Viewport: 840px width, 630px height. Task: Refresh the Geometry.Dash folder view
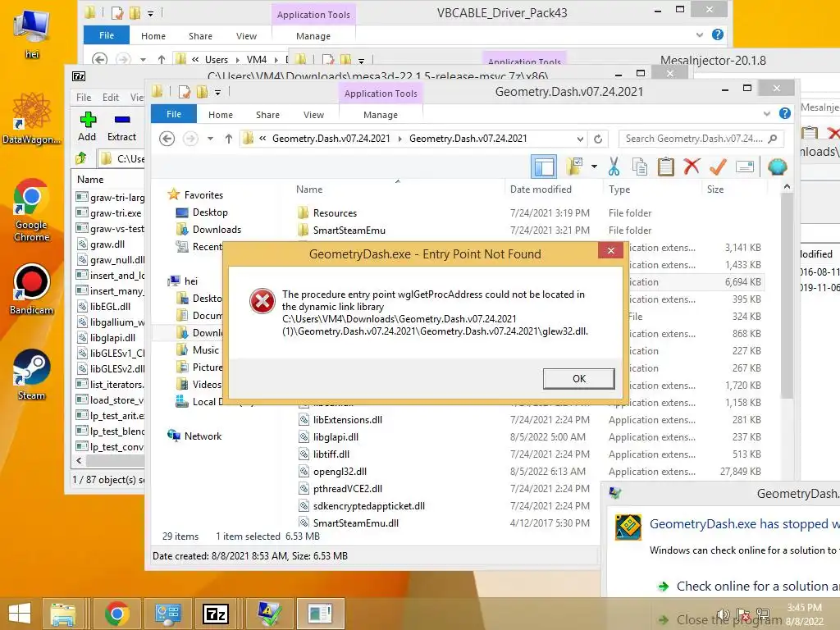(x=598, y=139)
